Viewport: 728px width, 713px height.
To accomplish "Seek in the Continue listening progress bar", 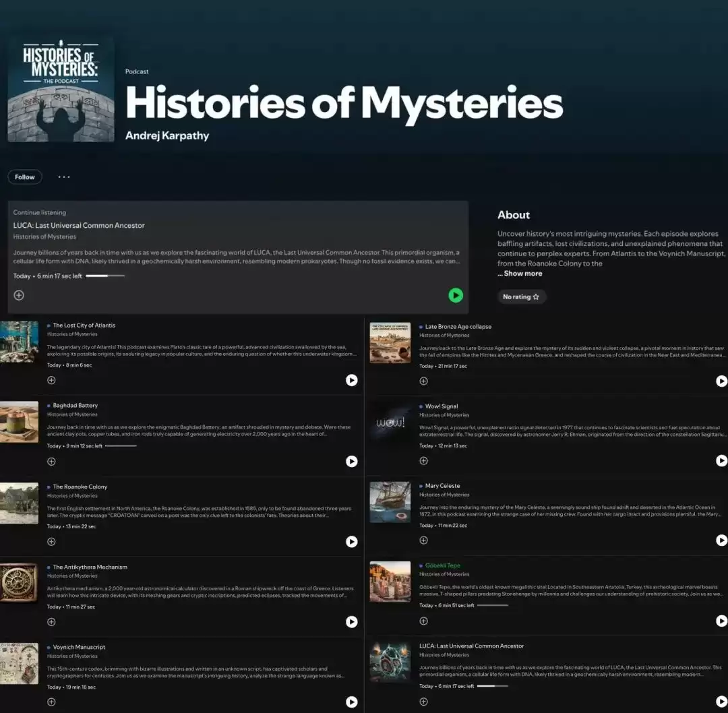I will (105, 276).
